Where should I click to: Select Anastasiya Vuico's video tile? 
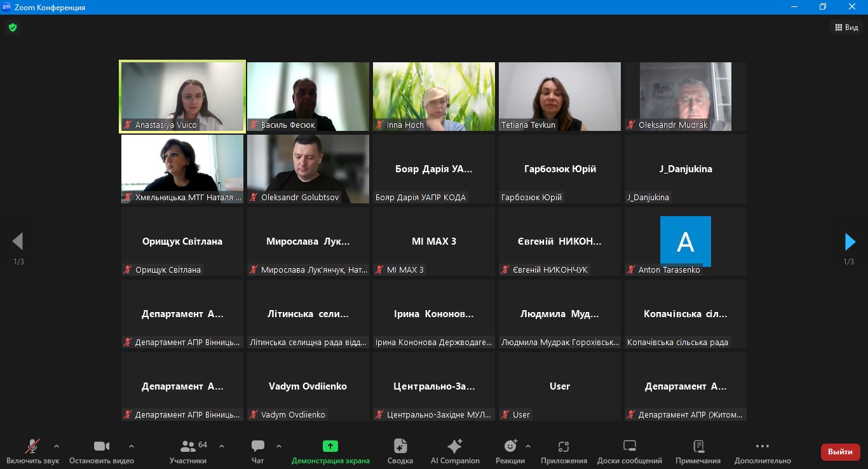click(182, 97)
